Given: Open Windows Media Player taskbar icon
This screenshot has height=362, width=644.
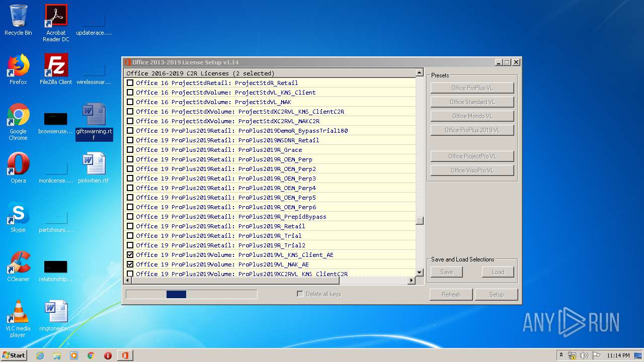Looking at the screenshot, I should [x=74, y=355].
